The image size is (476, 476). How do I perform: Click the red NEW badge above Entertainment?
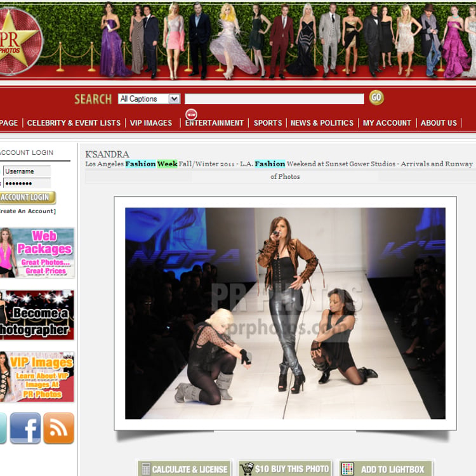pyautogui.click(x=191, y=114)
